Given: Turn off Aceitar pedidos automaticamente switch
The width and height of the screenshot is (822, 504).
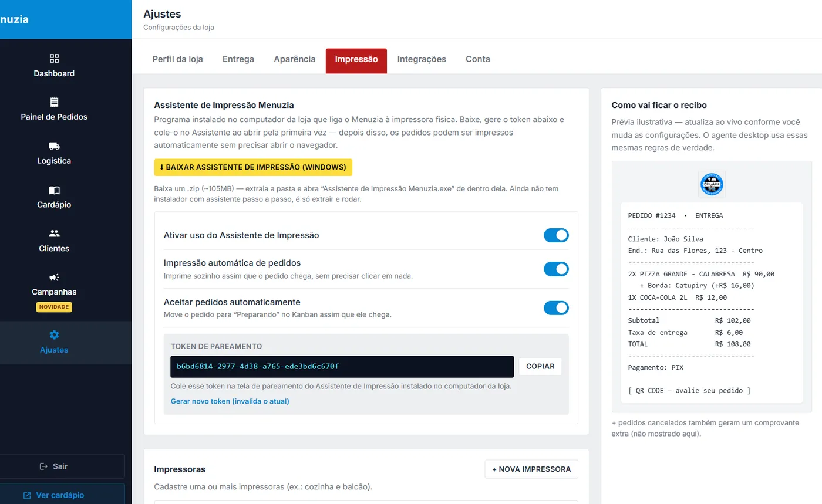Looking at the screenshot, I should point(556,307).
